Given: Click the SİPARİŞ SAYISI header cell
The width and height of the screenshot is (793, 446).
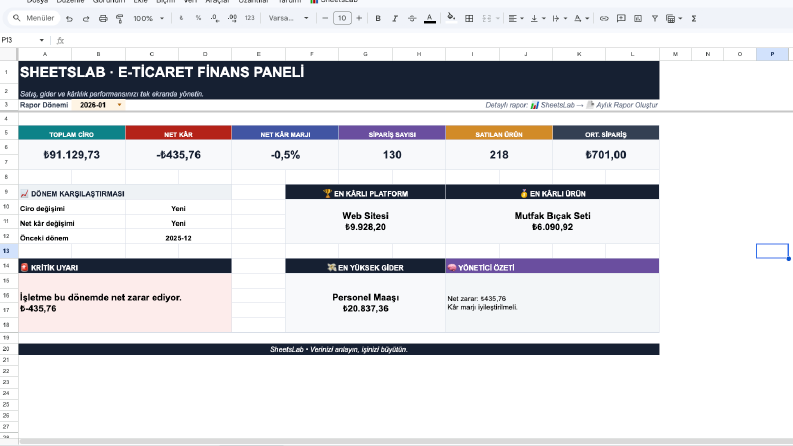Looking at the screenshot, I should pos(392,134).
